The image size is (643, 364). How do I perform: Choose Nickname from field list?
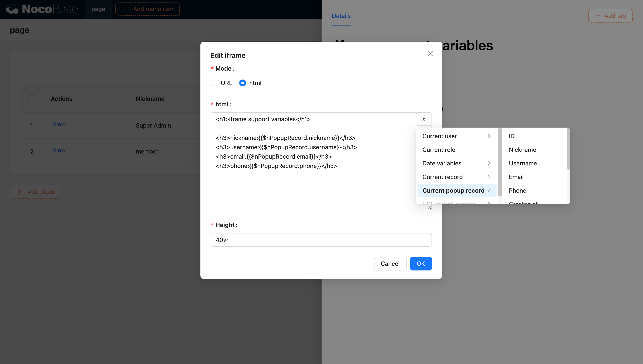522,149
